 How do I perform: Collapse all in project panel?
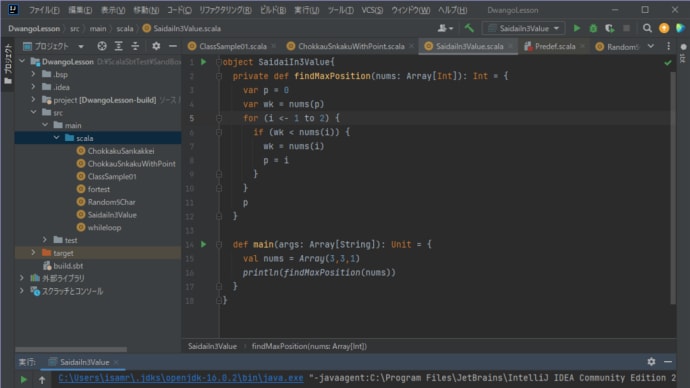coord(135,46)
